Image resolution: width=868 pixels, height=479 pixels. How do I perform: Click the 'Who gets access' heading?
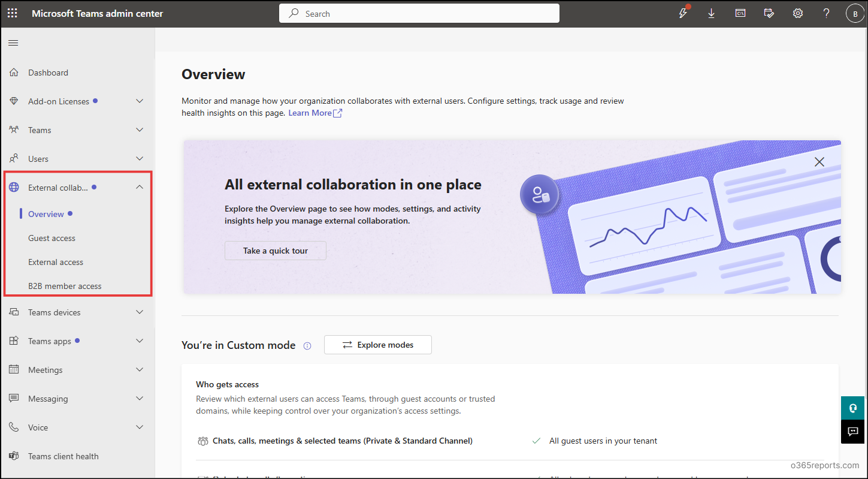click(x=228, y=384)
